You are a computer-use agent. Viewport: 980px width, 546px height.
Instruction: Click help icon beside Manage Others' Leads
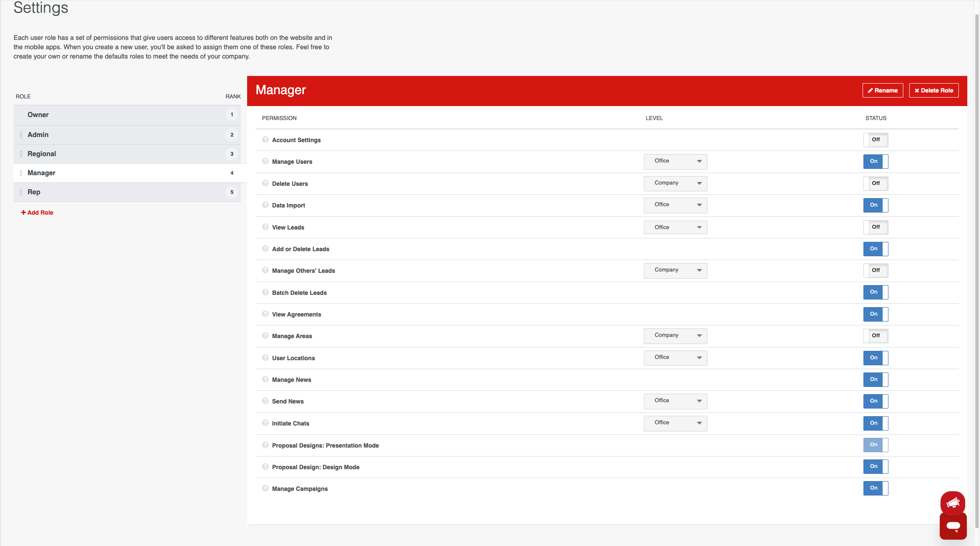click(x=265, y=270)
